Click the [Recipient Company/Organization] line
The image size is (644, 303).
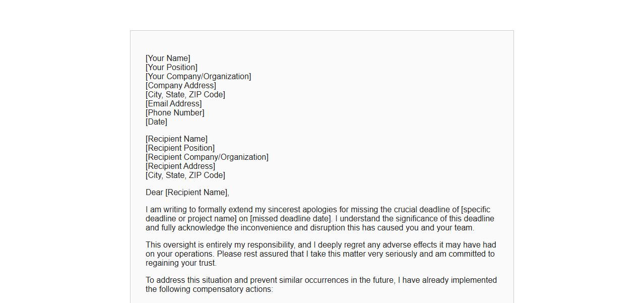click(207, 157)
